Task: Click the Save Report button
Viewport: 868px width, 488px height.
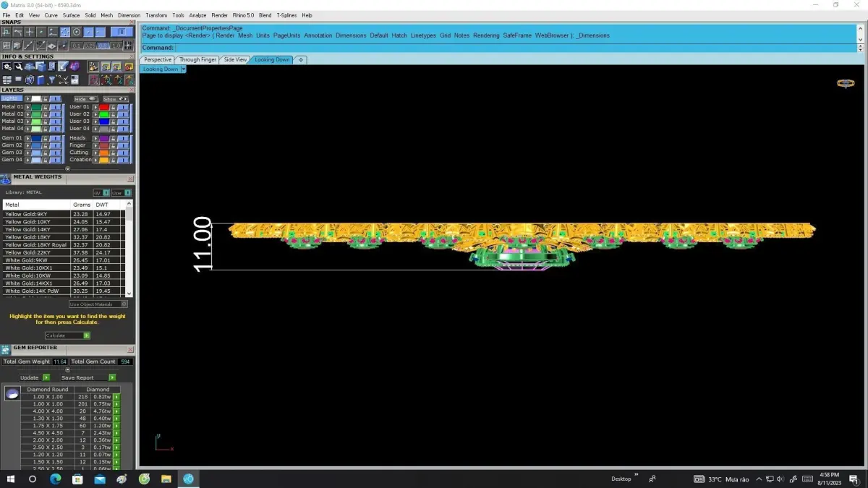Action: coord(88,377)
